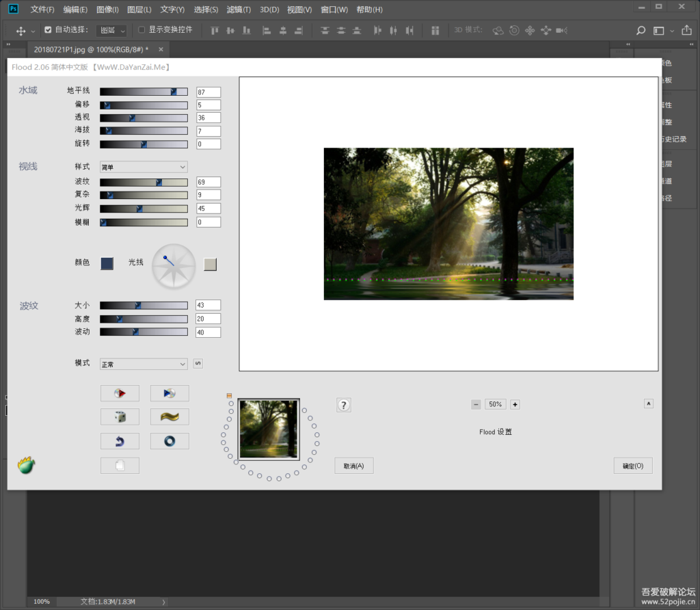Click the 地平线 horizon slider
This screenshot has height=610, width=700.
click(x=144, y=92)
